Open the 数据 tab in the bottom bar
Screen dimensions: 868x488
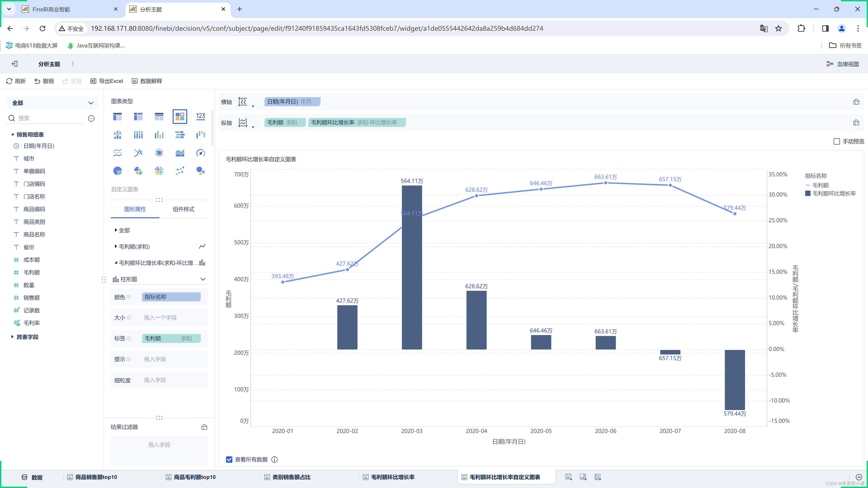(x=32, y=477)
